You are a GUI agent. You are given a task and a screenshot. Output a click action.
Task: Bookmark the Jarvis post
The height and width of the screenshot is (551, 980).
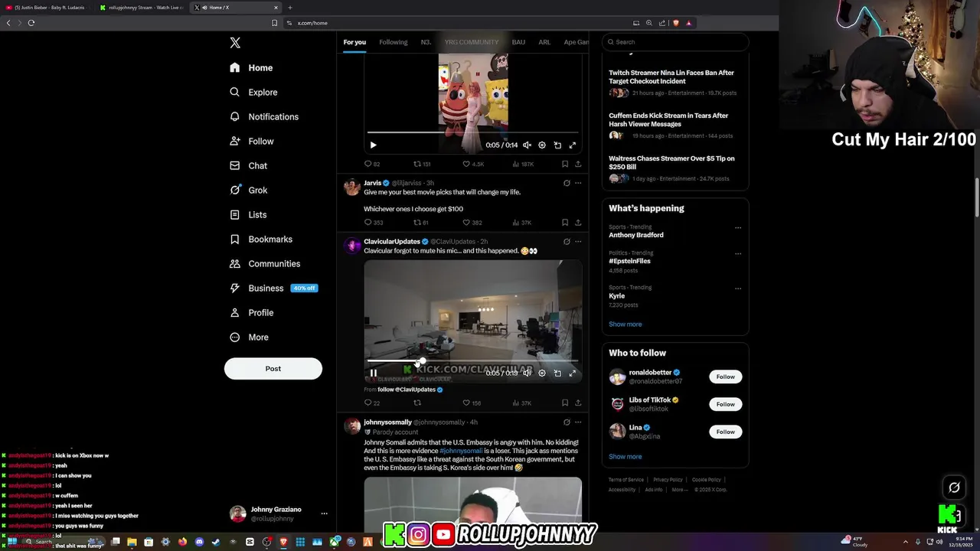[x=565, y=223]
